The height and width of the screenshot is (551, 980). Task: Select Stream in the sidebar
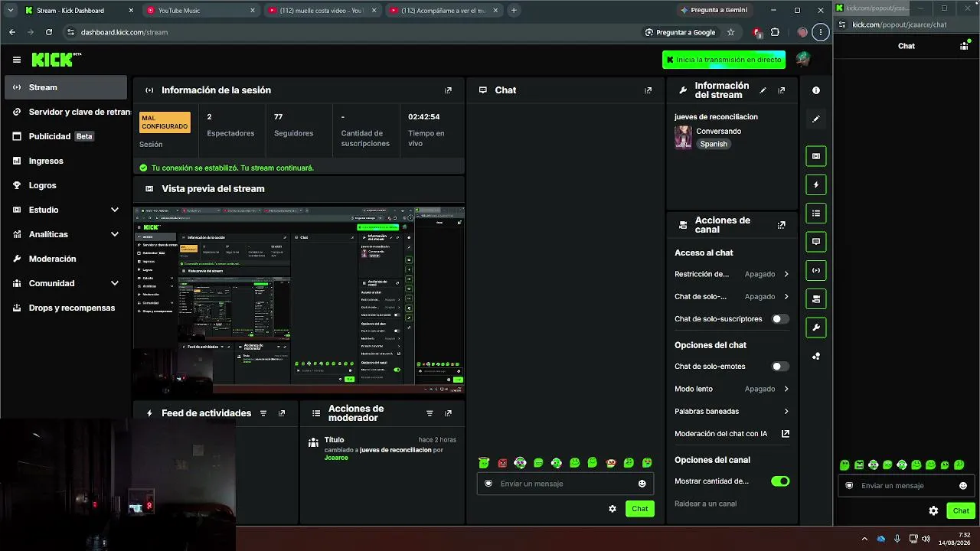tap(66, 87)
